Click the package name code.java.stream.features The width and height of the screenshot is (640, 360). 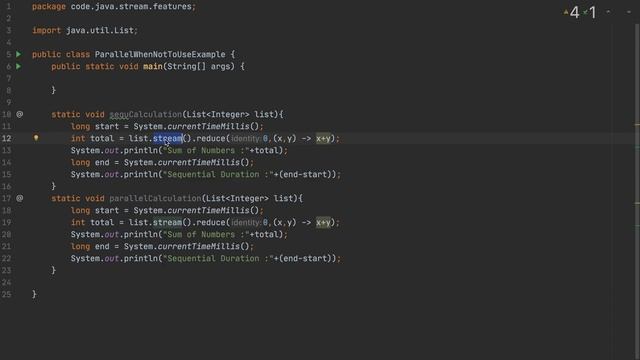point(131,7)
